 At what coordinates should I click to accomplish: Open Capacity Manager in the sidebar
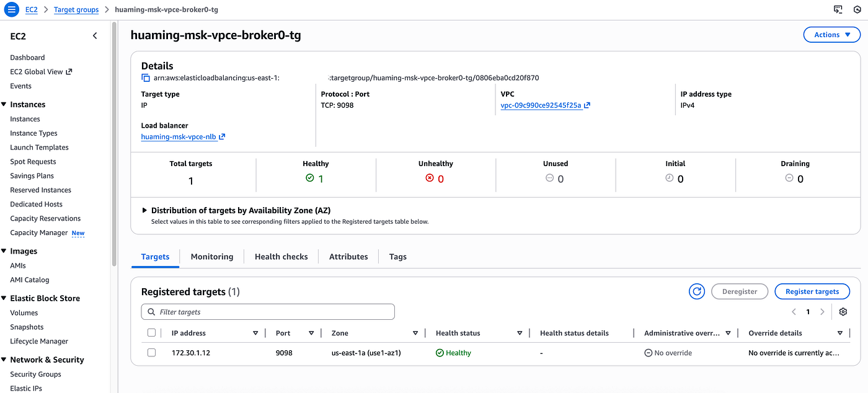[39, 233]
